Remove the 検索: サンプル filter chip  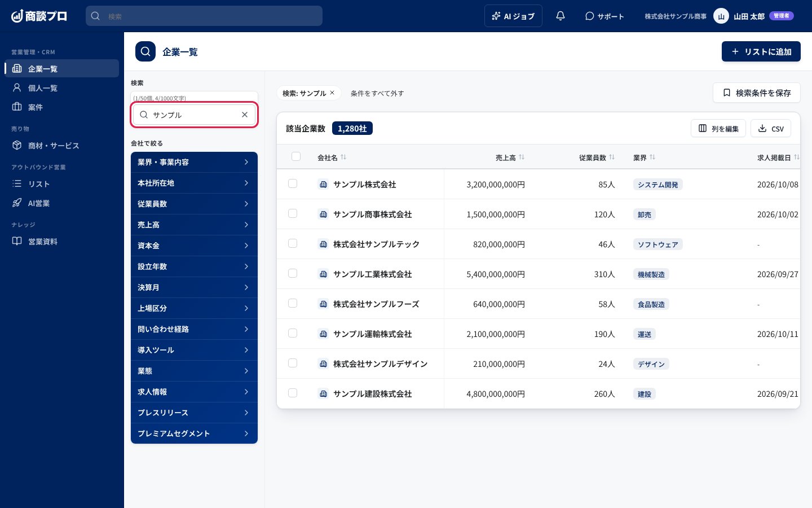coord(332,93)
